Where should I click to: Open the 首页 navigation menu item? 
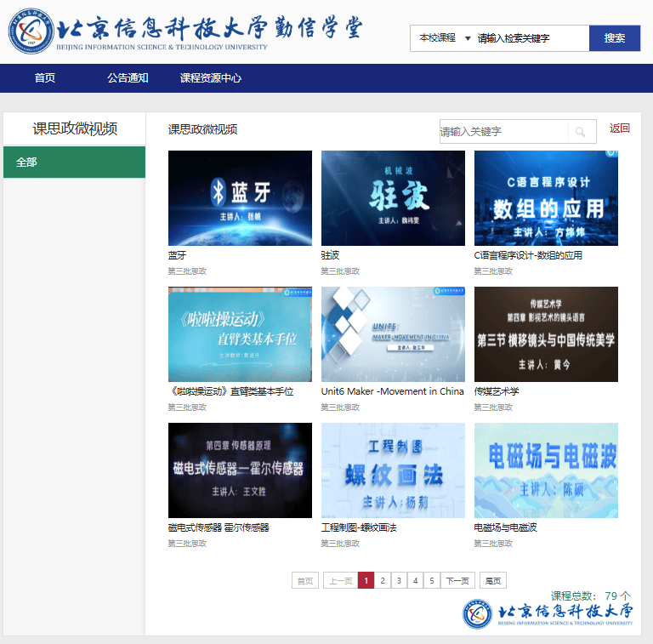point(45,78)
